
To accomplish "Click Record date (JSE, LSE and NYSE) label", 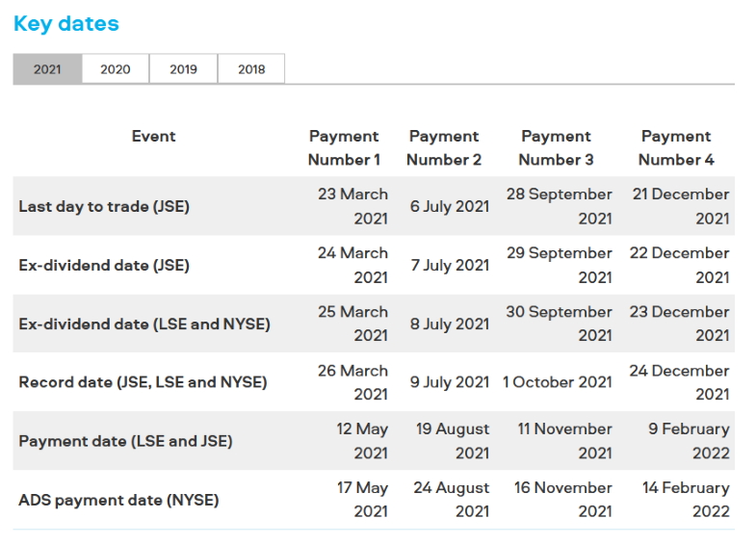I will click(x=143, y=382).
